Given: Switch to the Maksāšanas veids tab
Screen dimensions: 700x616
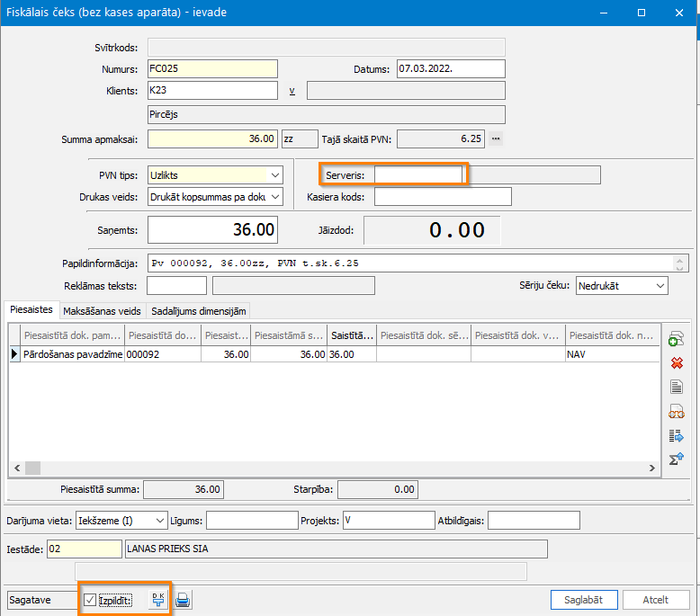Looking at the screenshot, I should click(x=102, y=311).
